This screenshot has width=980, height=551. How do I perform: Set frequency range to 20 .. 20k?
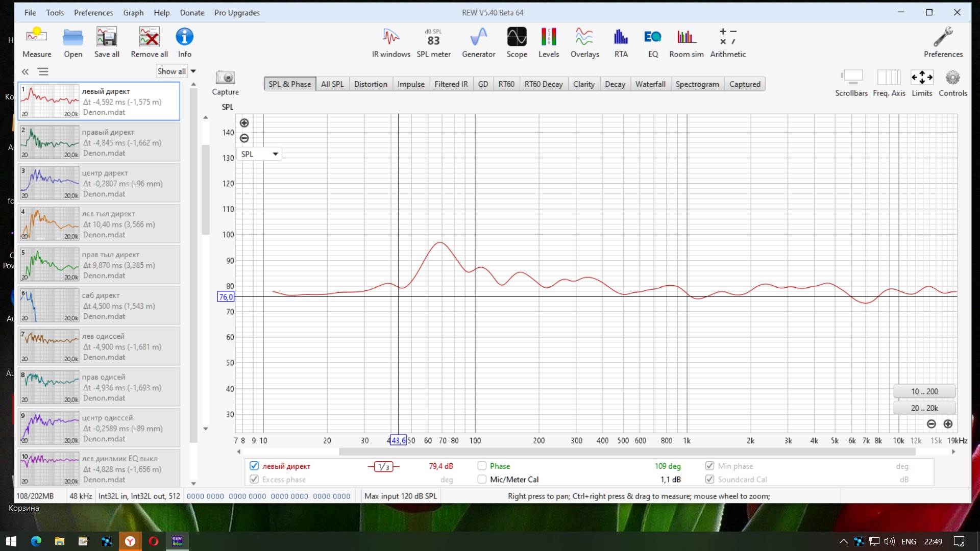click(924, 408)
